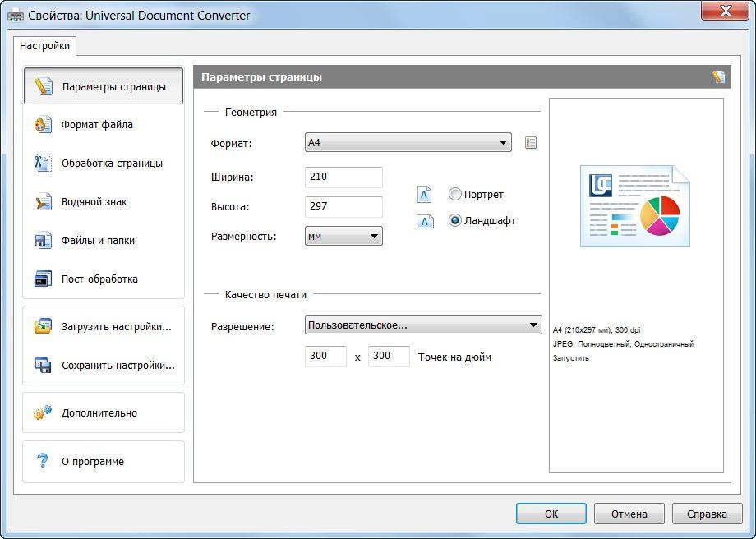The width and height of the screenshot is (756, 539).
Task: Click the Параметры страницы pencil icon in sidebar
Action: coord(43,86)
